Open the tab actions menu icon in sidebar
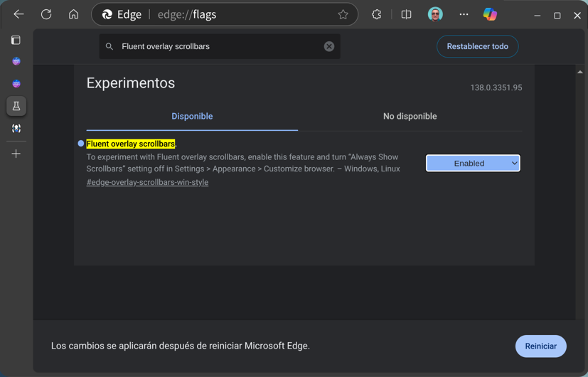Screen dimensions: 588x377 pyautogui.click(x=16, y=40)
